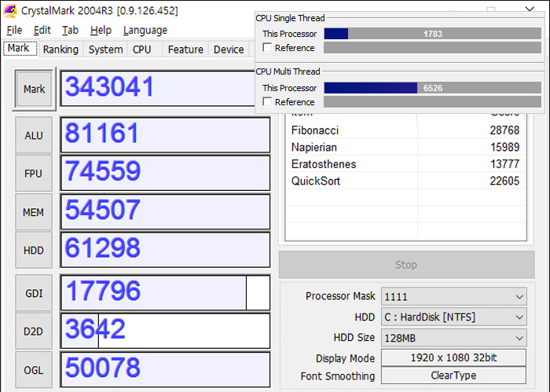The height and width of the screenshot is (392, 550).
Task: Enable Reference checkbox under CPU Single Thread
Action: (267, 47)
